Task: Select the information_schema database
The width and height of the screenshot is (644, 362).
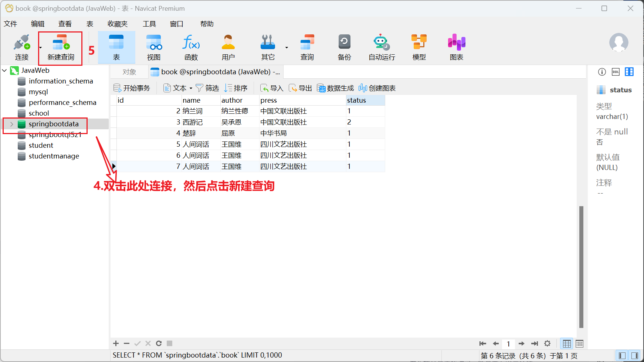Action: click(61, 81)
